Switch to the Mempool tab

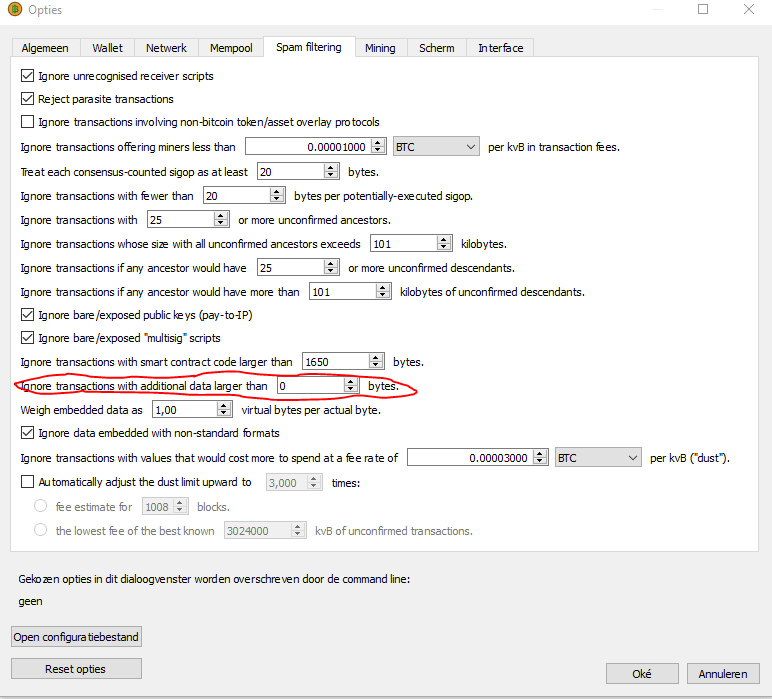point(231,48)
